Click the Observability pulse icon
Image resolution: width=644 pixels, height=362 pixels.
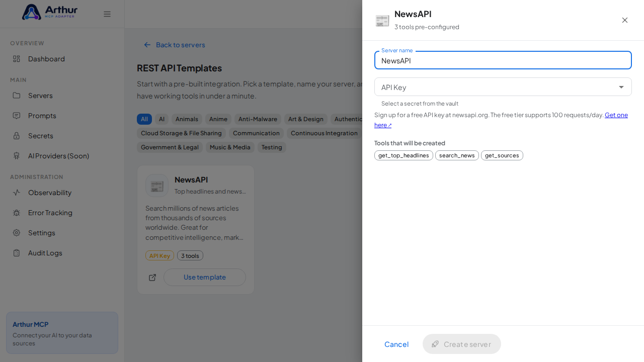pyautogui.click(x=17, y=193)
